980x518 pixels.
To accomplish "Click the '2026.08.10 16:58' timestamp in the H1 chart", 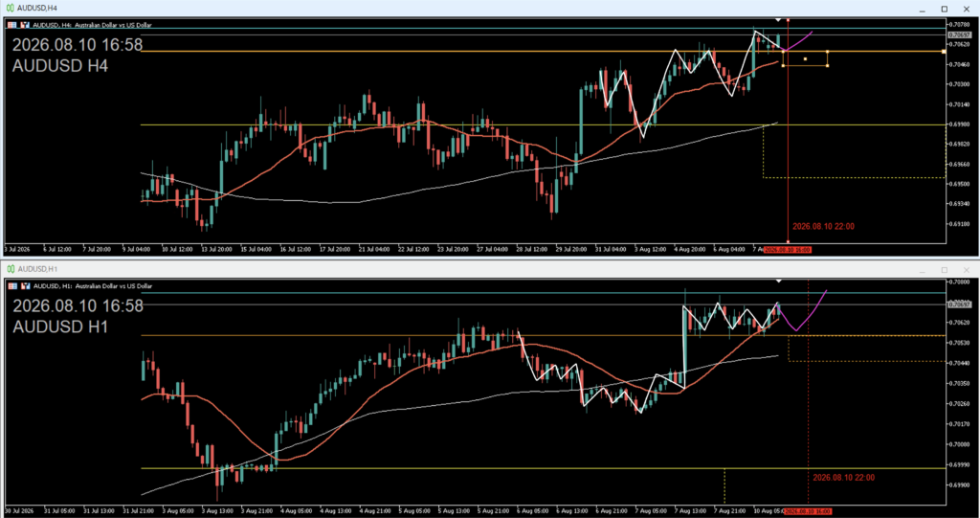I will [78, 306].
